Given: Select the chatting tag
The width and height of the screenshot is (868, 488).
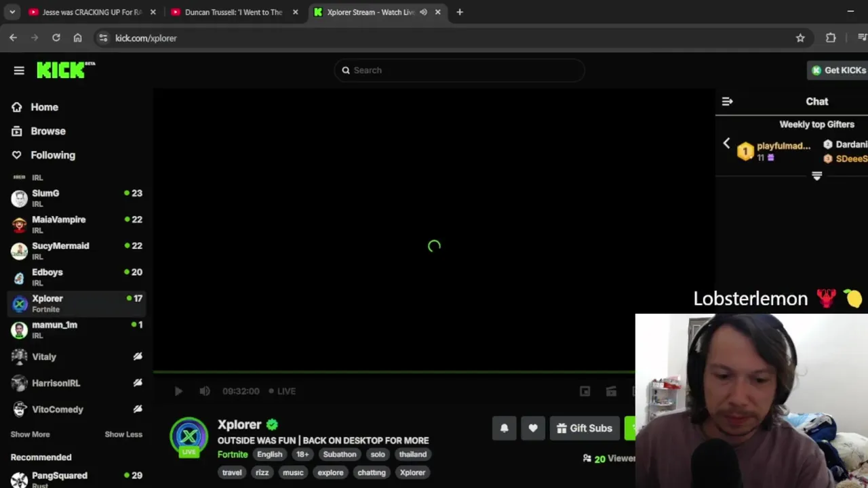Looking at the screenshot, I should click(372, 472).
